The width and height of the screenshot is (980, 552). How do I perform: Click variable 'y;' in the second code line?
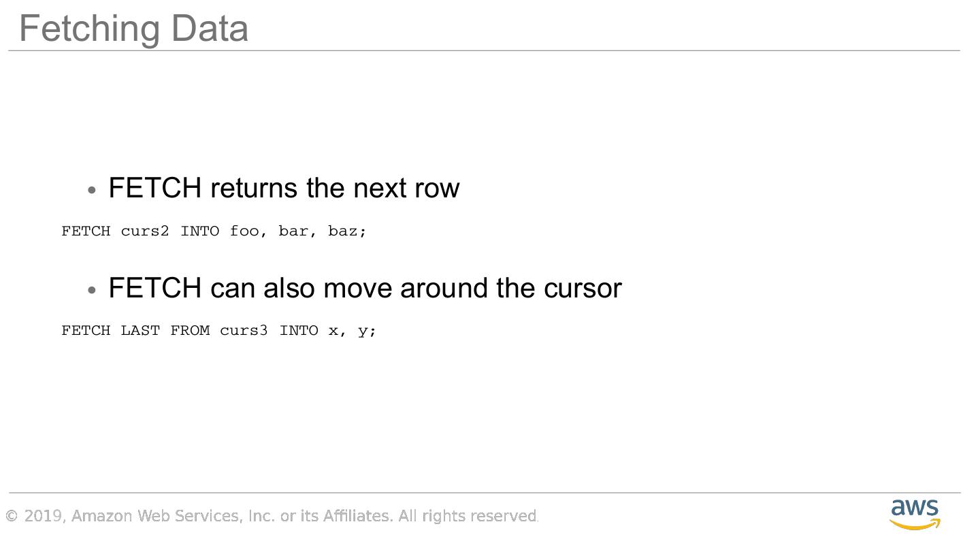point(367,331)
